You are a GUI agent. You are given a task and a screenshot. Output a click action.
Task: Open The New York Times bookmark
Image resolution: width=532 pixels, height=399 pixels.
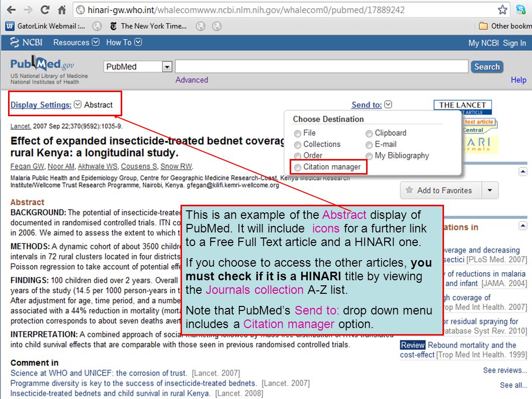click(148, 26)
